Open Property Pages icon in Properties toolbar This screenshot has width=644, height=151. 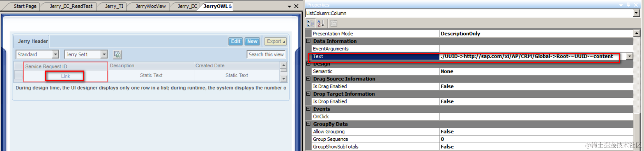334,23
